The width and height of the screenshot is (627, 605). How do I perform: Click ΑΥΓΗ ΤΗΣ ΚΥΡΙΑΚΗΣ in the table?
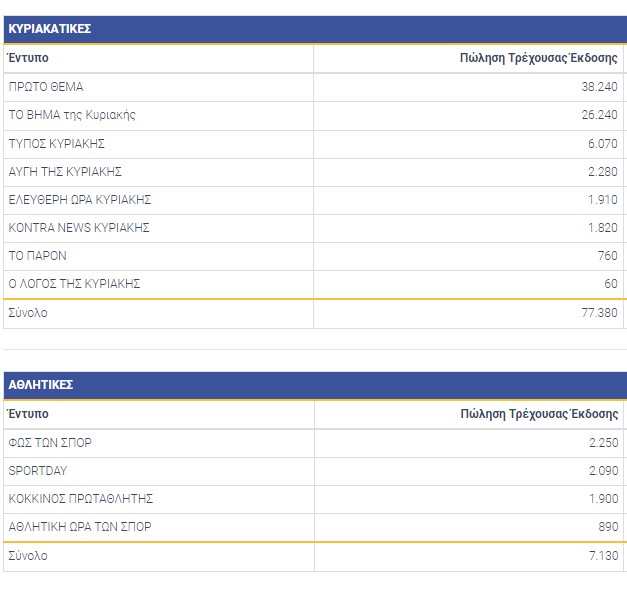coord(65,172)
